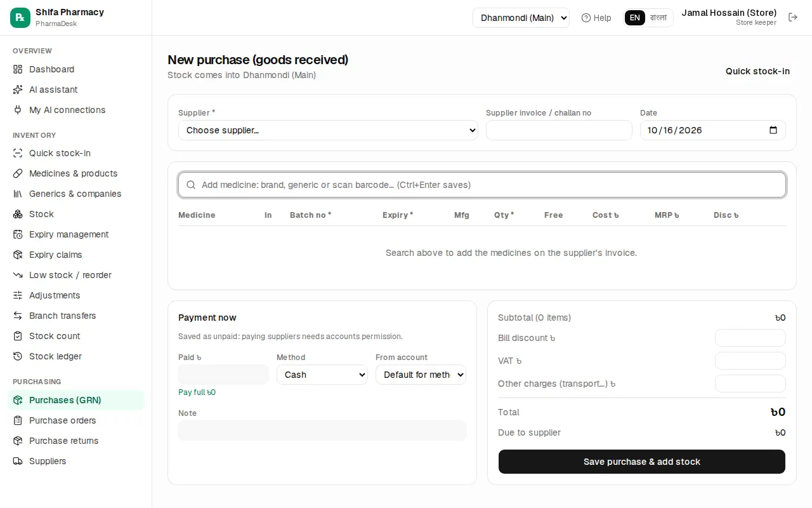Click the Stock count clipboard icon
The image size is (812, 508).
18,336
